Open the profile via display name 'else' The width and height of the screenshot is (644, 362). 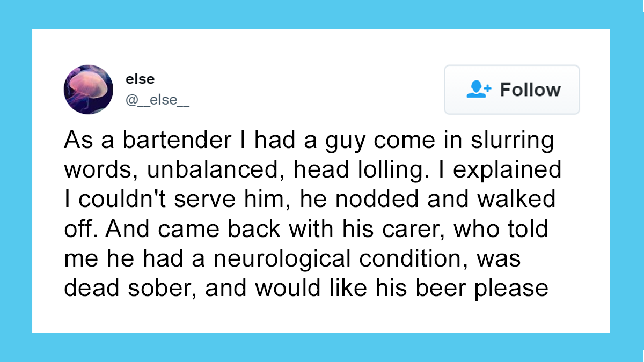point(140,79)
